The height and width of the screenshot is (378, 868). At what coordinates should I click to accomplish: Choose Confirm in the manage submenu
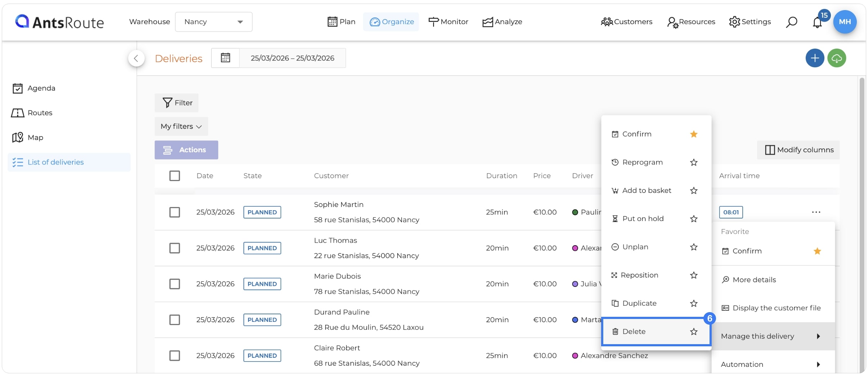(x=636, y=134)
